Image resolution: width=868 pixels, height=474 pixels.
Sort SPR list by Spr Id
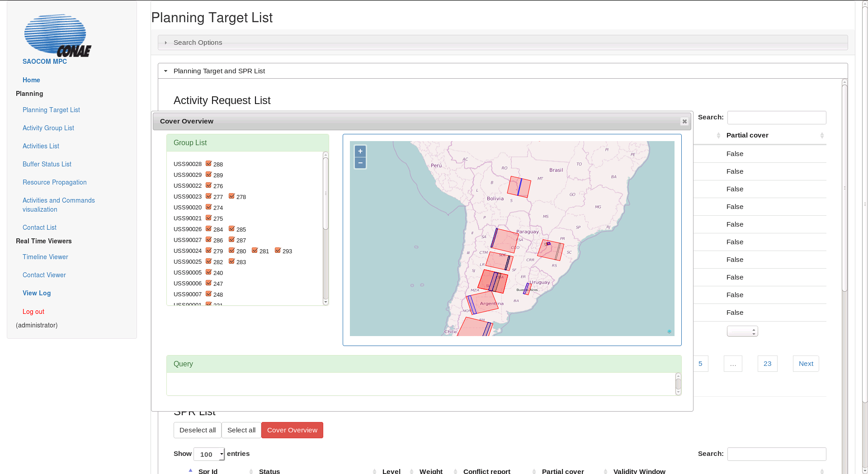[208, 471]
